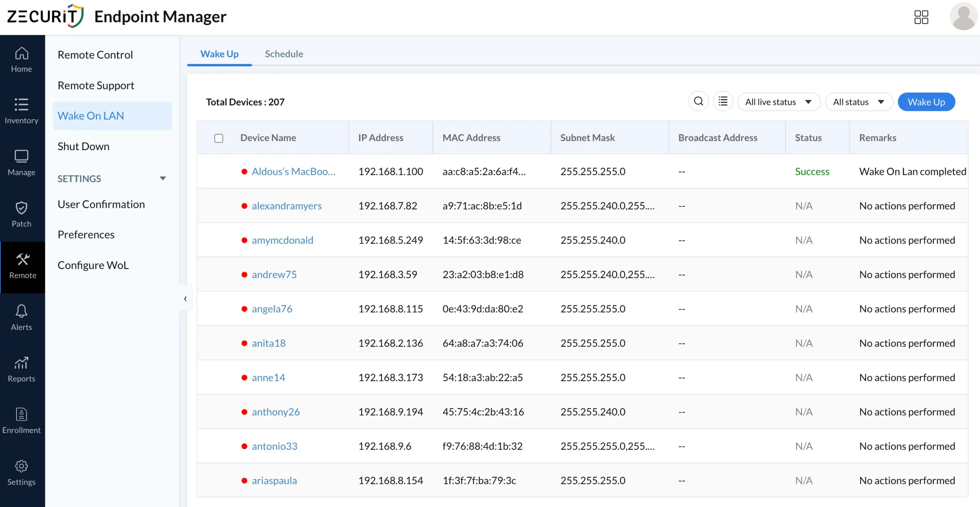Click the Status column header
The width and height of the screenshot is (980, 507).
pyautogui.click(x=808, y=137)
